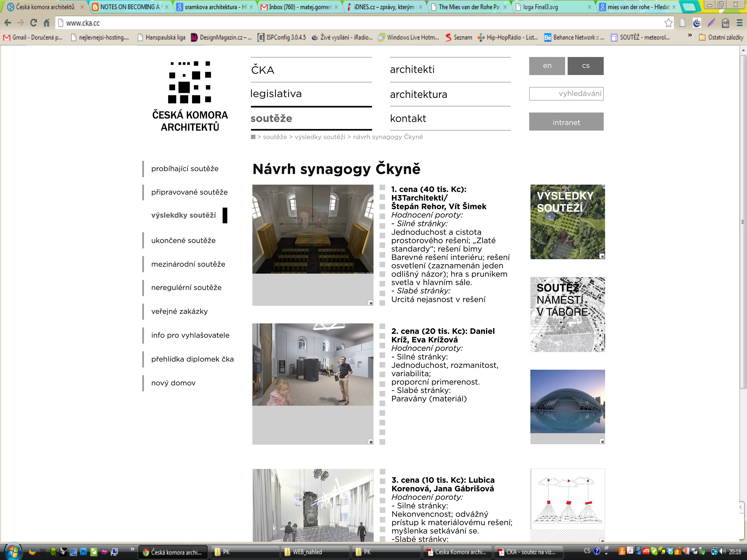Expand taskbar quick launch overflow chevron
Image resolution: width=747 pixels, height=560 pixels.
(x=132, y=549)
